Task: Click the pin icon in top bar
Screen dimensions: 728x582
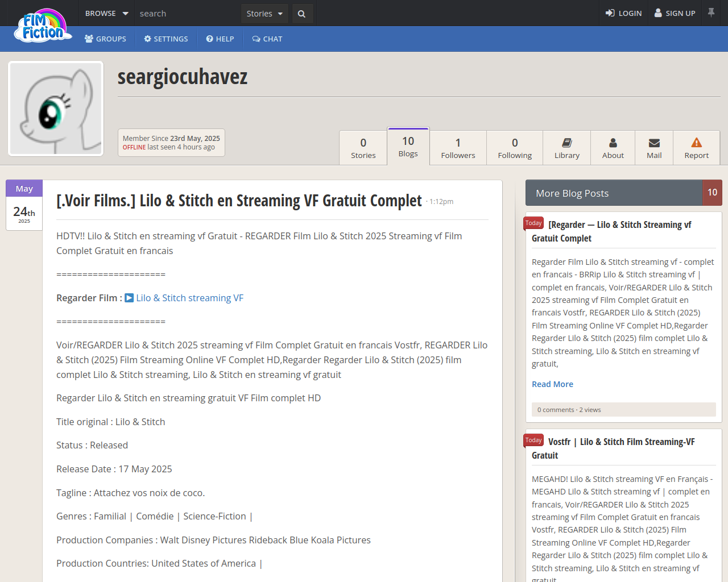Action: coord(711,13)
